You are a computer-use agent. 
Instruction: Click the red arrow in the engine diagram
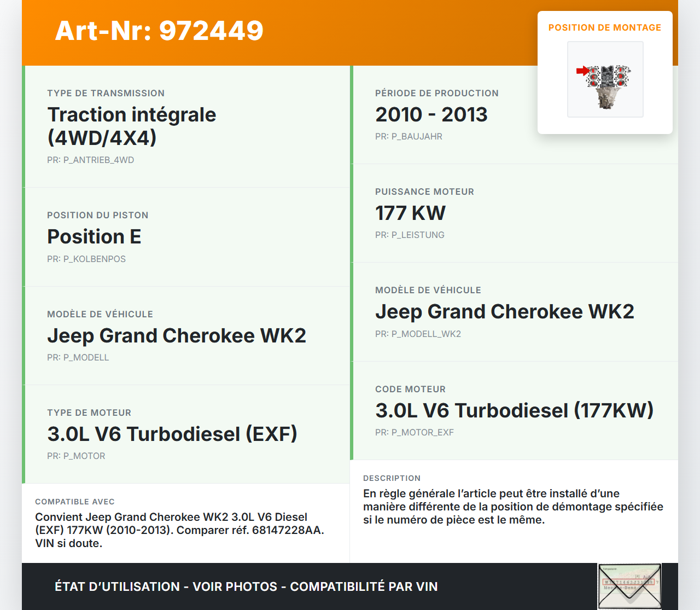(x=582, y=71)
